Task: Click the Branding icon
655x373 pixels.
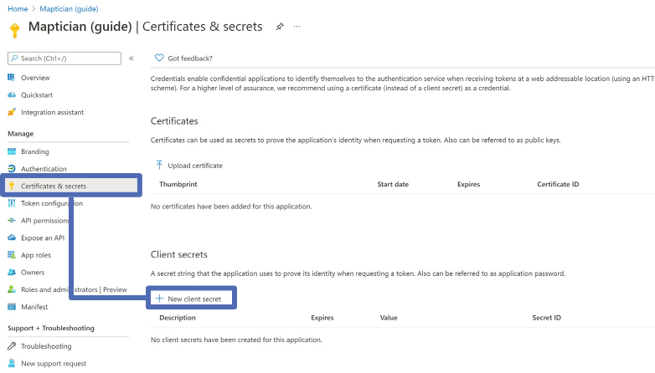Action: click(11, 152)
